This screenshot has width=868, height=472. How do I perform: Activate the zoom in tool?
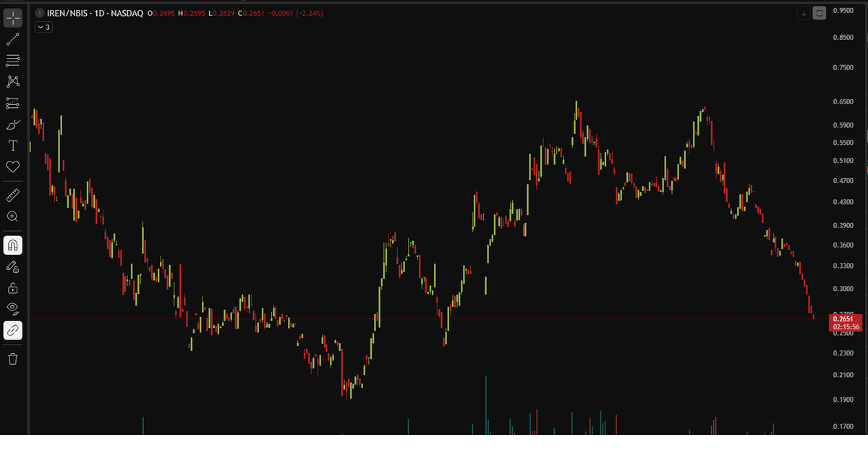click(x=13, y=216)
